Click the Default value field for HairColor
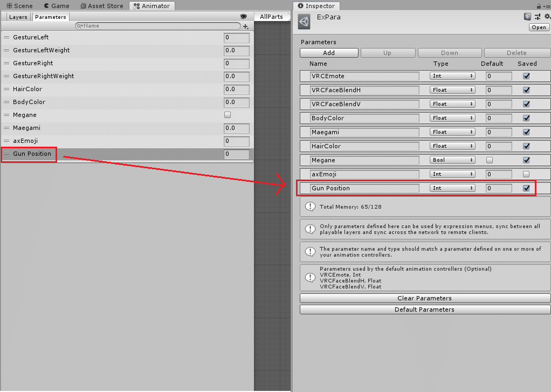This screenshot has width=551, height=392. point(499,146)
